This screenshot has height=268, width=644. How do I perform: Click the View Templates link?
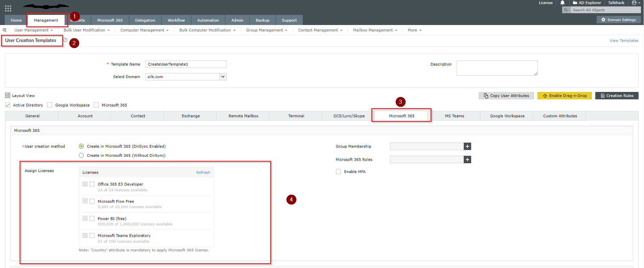(624, 41)
